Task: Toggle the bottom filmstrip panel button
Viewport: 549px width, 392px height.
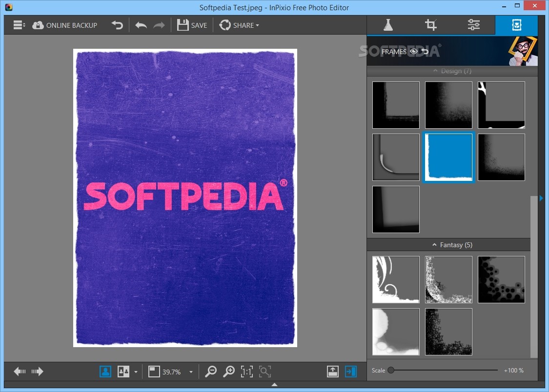Action: (333, 371)
